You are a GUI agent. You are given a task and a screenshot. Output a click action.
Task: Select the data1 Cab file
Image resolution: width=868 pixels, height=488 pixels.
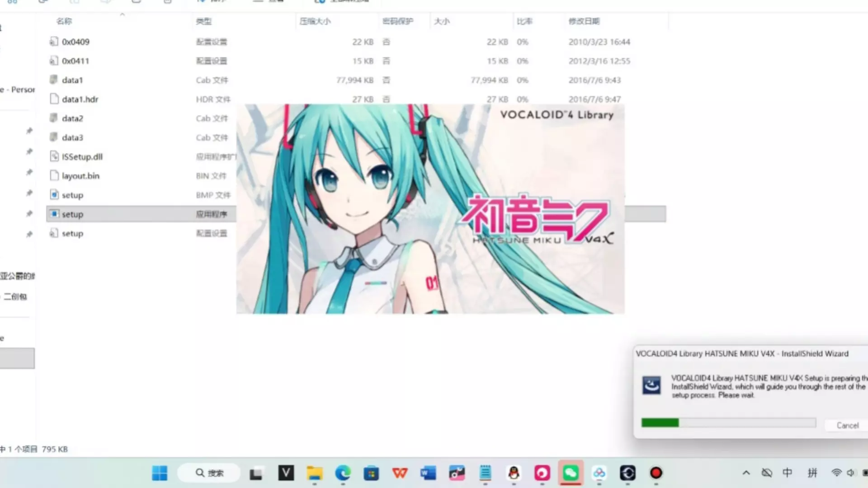(x=72, y=80)
